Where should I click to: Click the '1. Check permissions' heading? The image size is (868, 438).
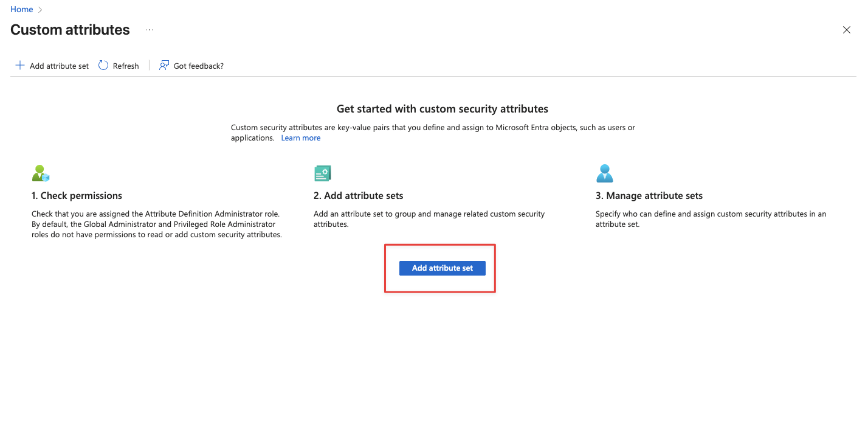click(77, 196)
